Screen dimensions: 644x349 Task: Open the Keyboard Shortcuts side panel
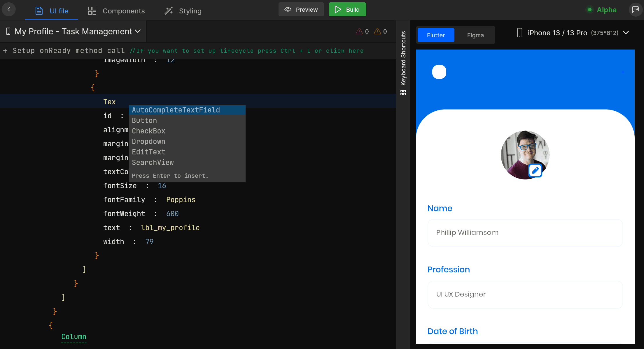coord(403,58)
